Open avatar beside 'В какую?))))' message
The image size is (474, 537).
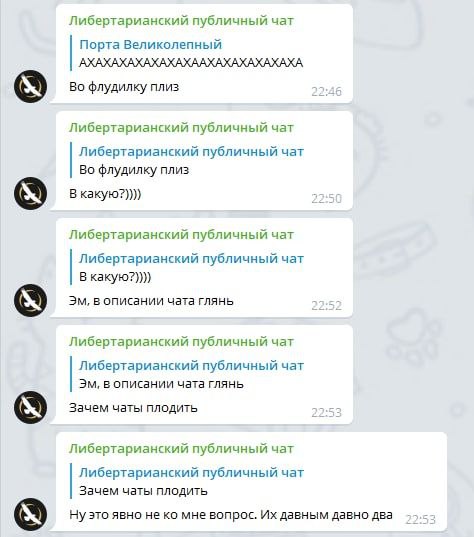pos(30,193)
